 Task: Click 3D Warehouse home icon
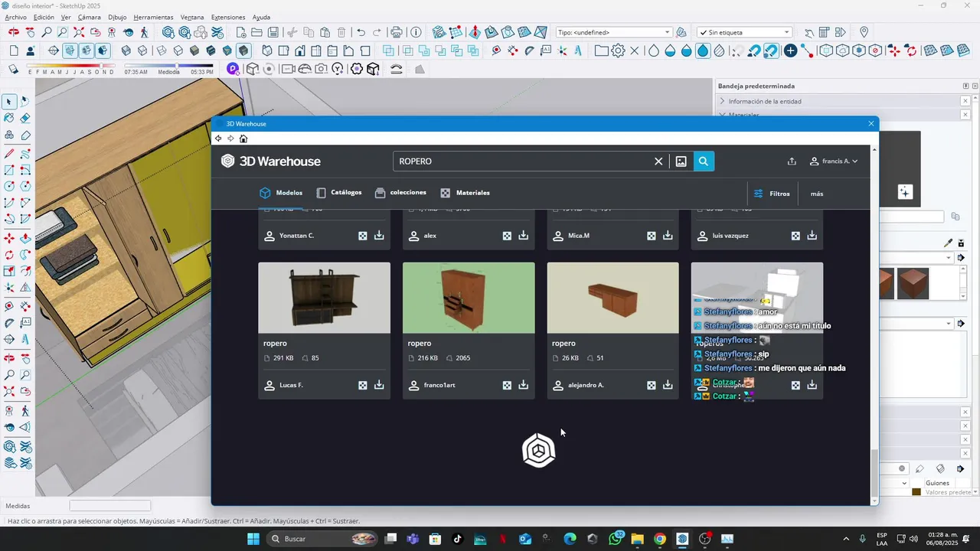[x=243, y=139]
